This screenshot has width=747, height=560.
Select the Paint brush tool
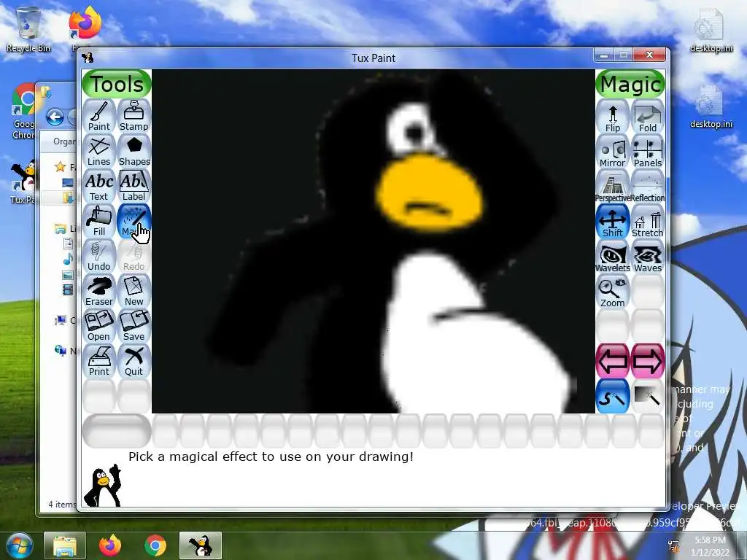point(99,116)
